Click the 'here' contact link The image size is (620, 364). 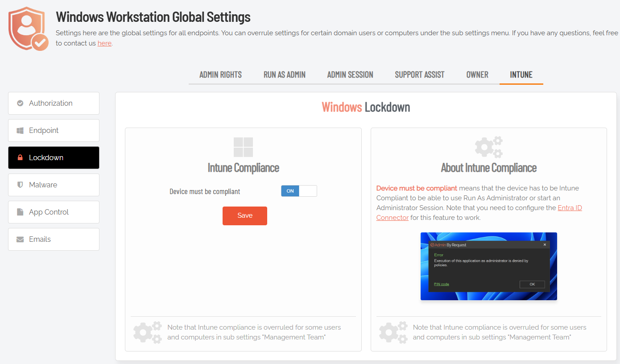(x=104, y=43)
